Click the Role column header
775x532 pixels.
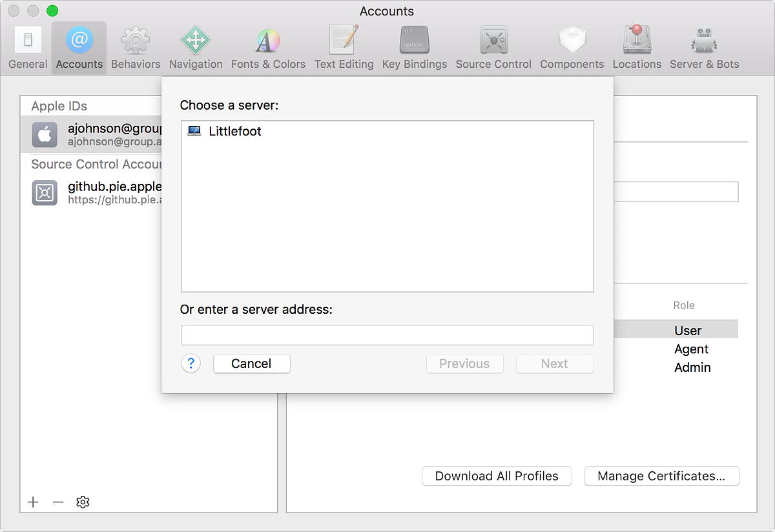point(684,305)
